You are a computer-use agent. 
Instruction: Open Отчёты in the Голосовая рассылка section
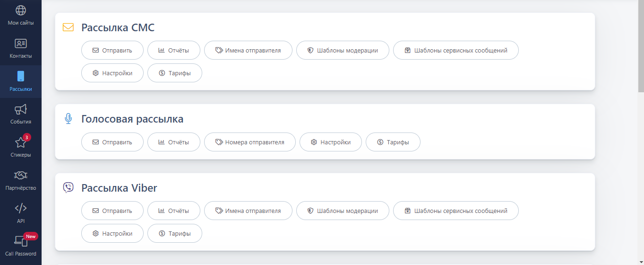pos(174,142)
